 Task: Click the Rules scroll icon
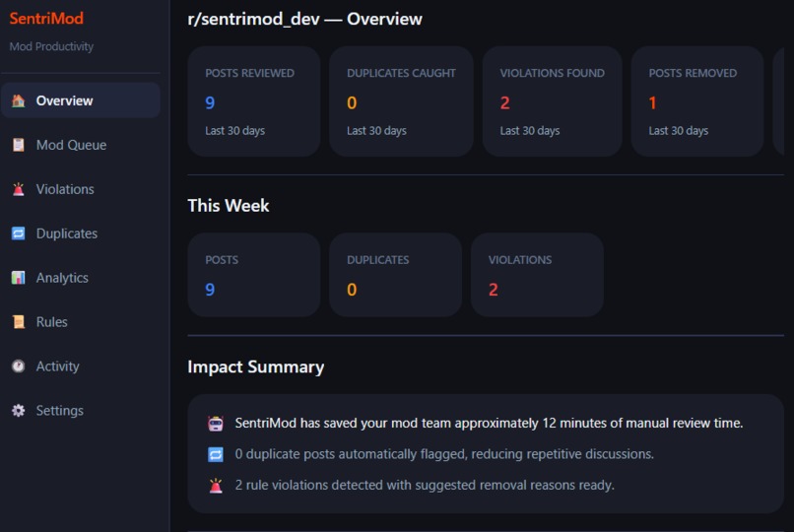point(19,322)
